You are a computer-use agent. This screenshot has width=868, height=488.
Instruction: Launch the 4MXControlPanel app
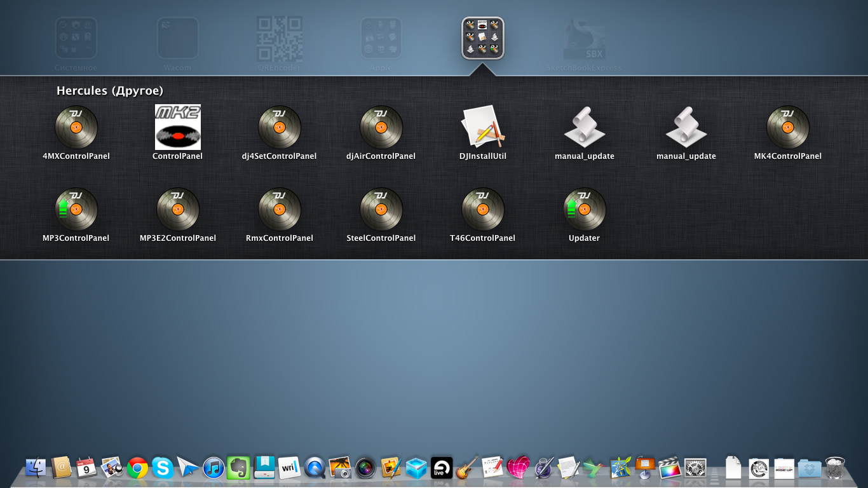click(x=76, y=128)
